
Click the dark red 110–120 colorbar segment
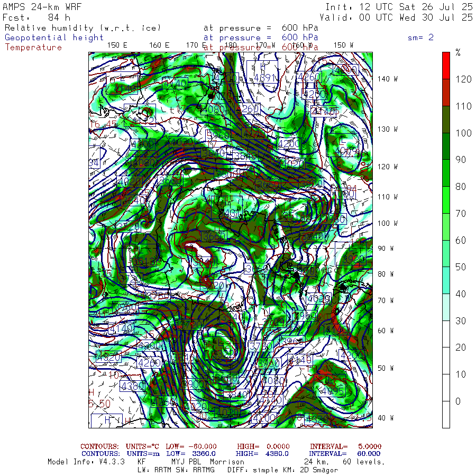click(446, 93)
